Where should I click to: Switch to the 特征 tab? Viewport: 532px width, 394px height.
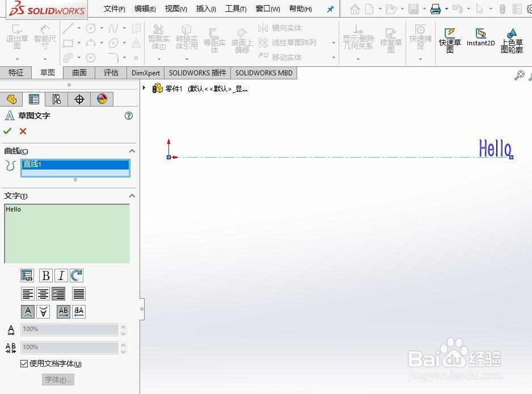[16, 73]
